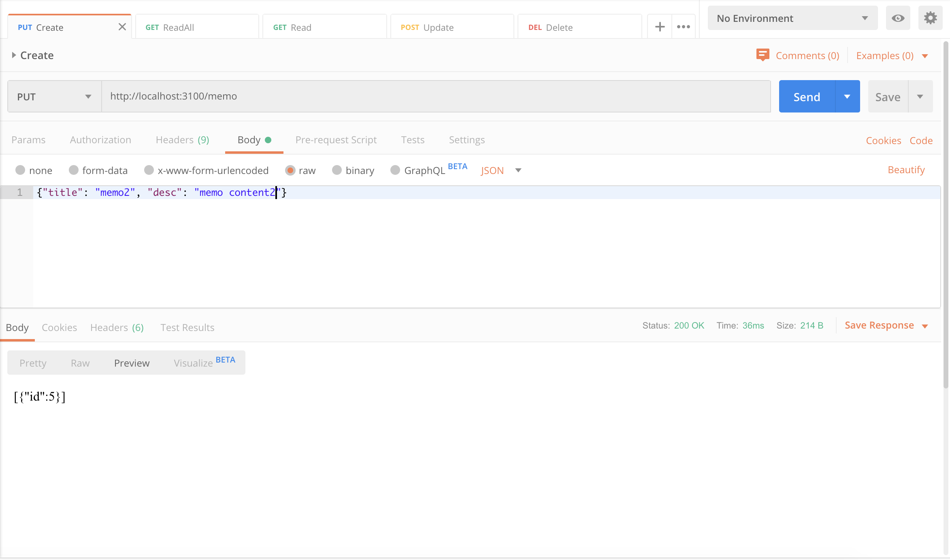This screenshot has width=950, height=560.
Task: Open the Save button dropdown arrow
Action: 920,97
